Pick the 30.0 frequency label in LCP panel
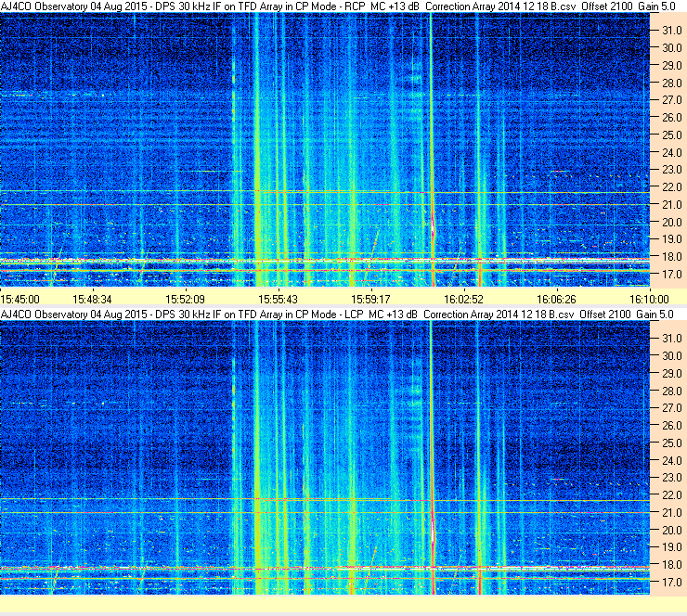This screenshot has height=616, width=687. [x=671, y=355]
